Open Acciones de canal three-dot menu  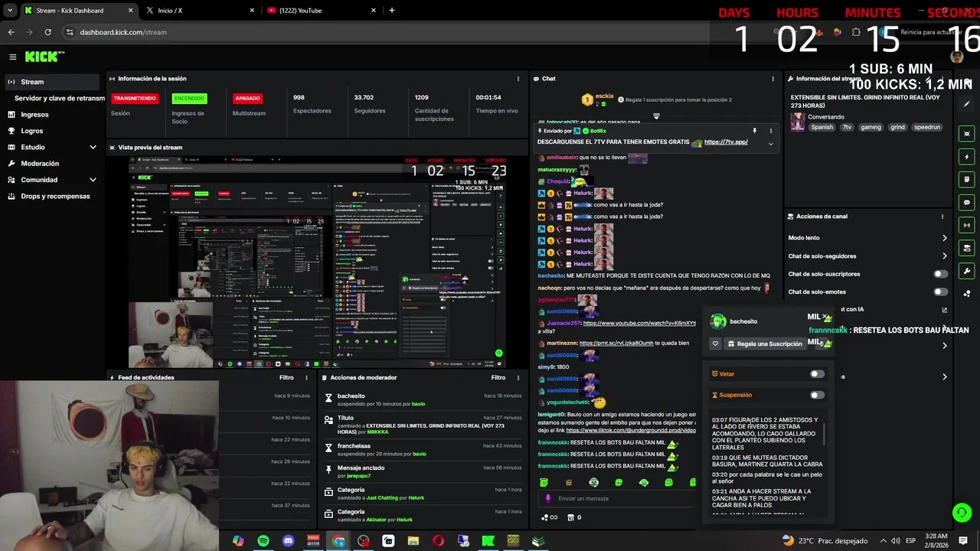[x=942, y=217]
